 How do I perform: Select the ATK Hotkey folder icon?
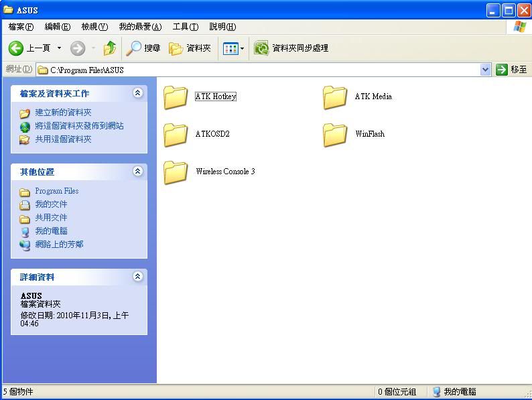point(176,97)
